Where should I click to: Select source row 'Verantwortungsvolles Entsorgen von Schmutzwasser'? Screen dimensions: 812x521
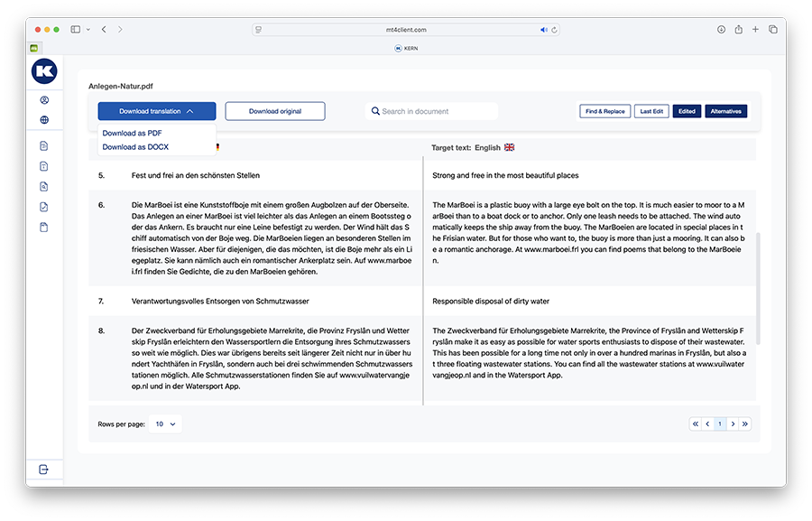(x=220, y=302)
